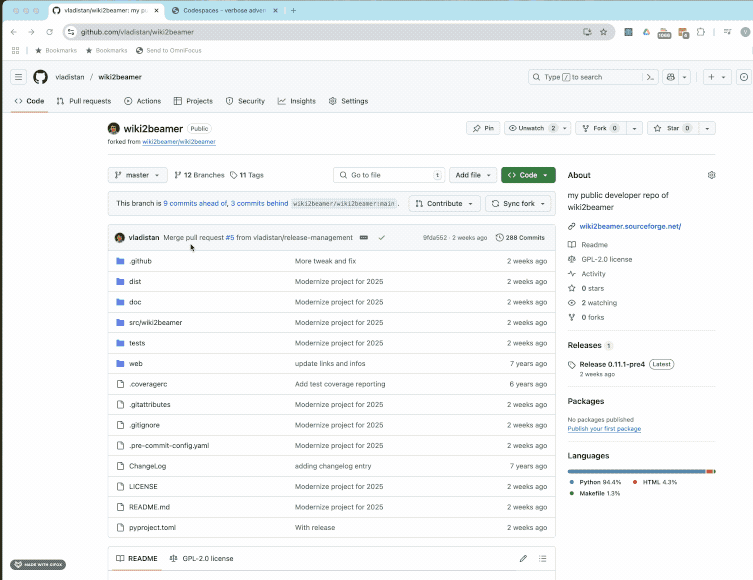
Task: Open repository Settings tab
Action: coord(349,101)
